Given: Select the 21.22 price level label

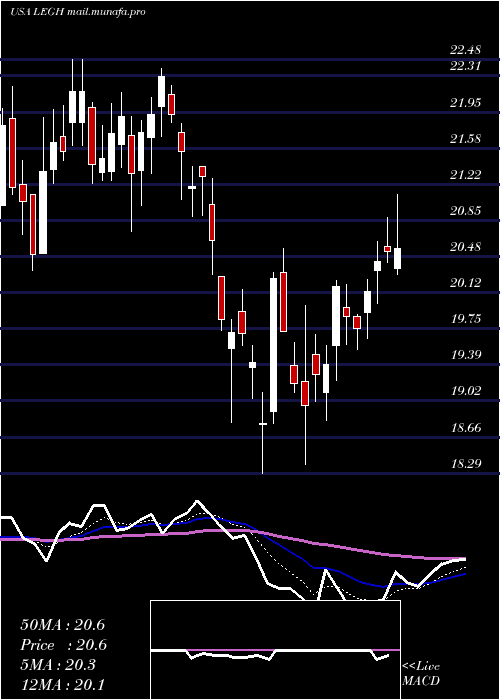Looking at the screenshot, I should pyautogui.click(x=465, y=175).
